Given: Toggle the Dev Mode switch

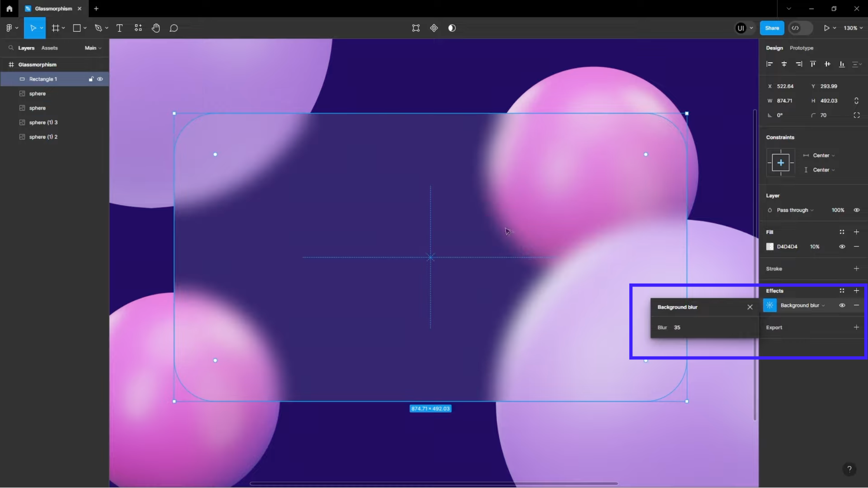Looking at the screenshot, I should (800, 28).
